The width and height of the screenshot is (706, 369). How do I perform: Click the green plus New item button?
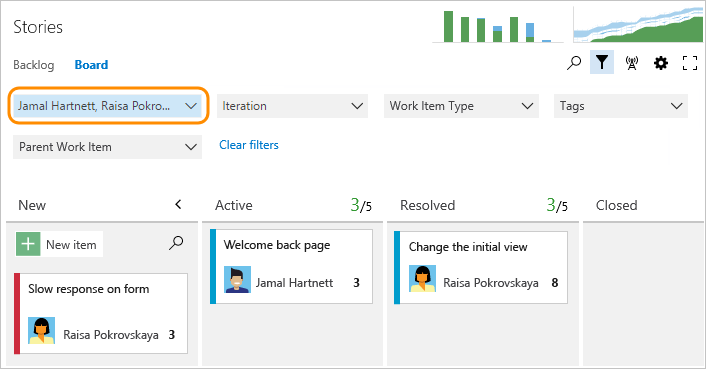click(x=59, y=244)
